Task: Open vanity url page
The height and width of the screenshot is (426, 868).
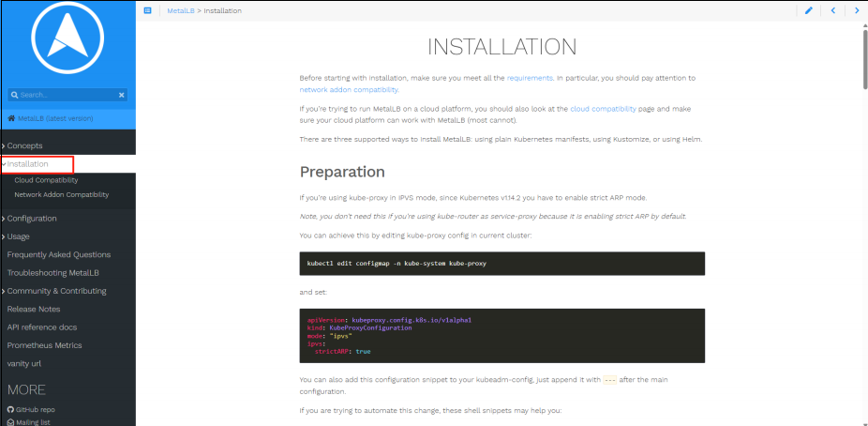Action: (x=23, y=364)
